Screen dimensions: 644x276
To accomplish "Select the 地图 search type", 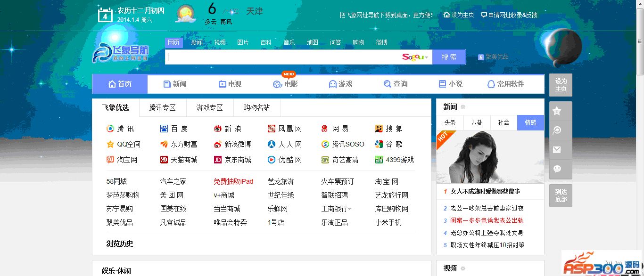I will pos(313,42).
